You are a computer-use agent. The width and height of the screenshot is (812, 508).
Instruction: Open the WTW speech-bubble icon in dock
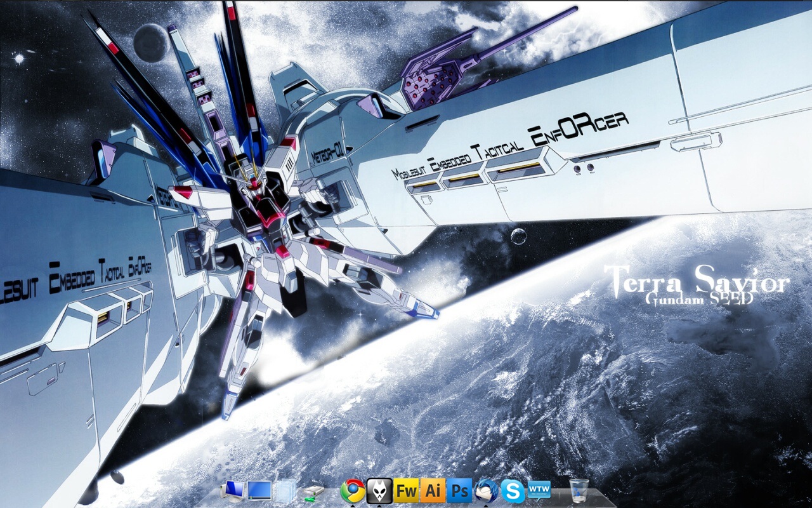click(539, 490)
